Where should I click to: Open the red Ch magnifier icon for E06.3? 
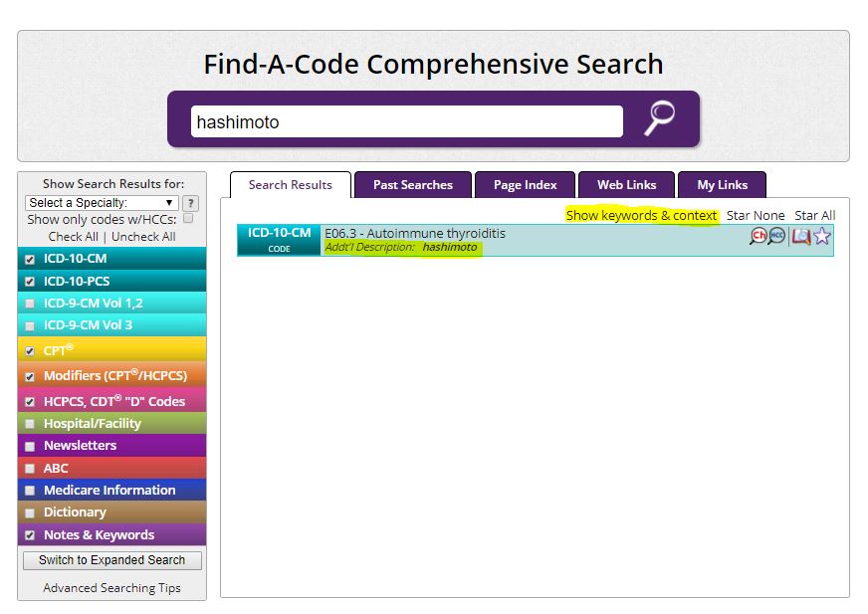tap(758, 237)
